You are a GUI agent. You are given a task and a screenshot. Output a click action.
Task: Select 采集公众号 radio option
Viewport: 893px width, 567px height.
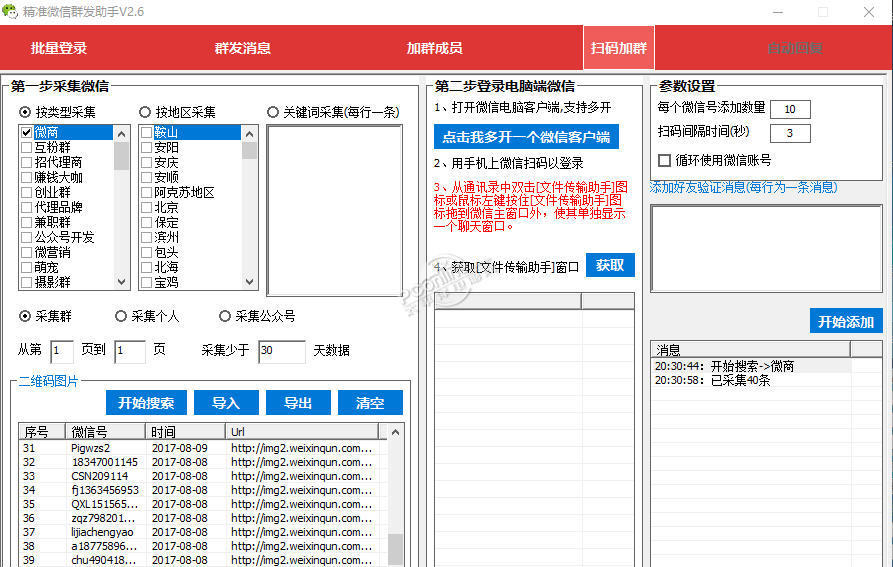[225, 316]
